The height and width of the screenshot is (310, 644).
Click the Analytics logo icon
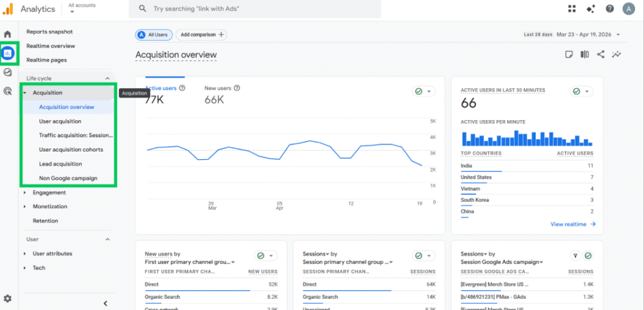click(x=8, y=9)
